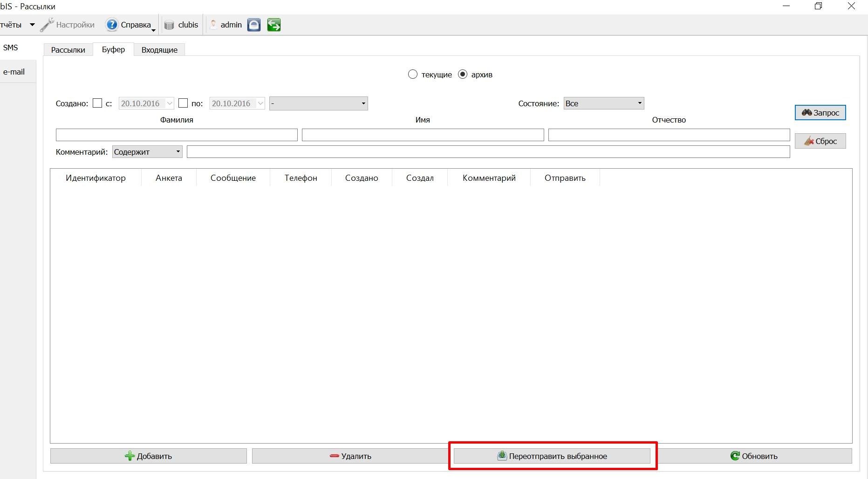Image resolution: width=868 pixels, height=479 pixels.
Task: Click the admin user icon
Action: 213,25
